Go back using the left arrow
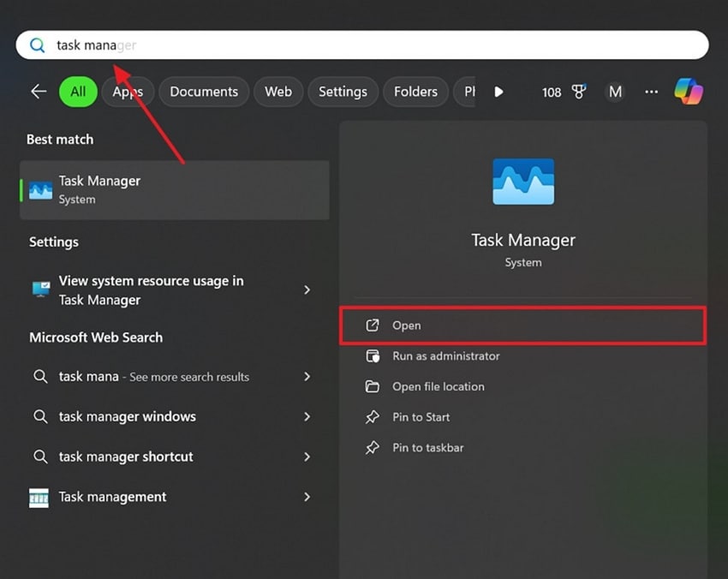Viewport: 728px width, 579px height. tap(39, 92)
